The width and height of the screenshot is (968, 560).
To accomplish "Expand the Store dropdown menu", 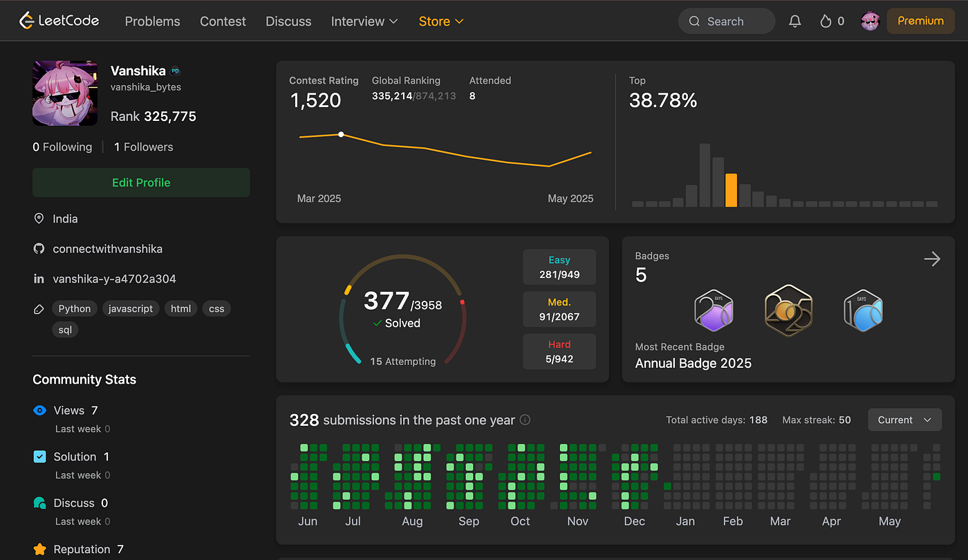I will [441, 21].
